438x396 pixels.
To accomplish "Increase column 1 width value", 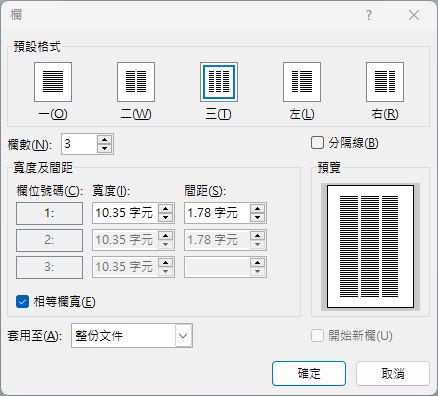I will [166, 209].
